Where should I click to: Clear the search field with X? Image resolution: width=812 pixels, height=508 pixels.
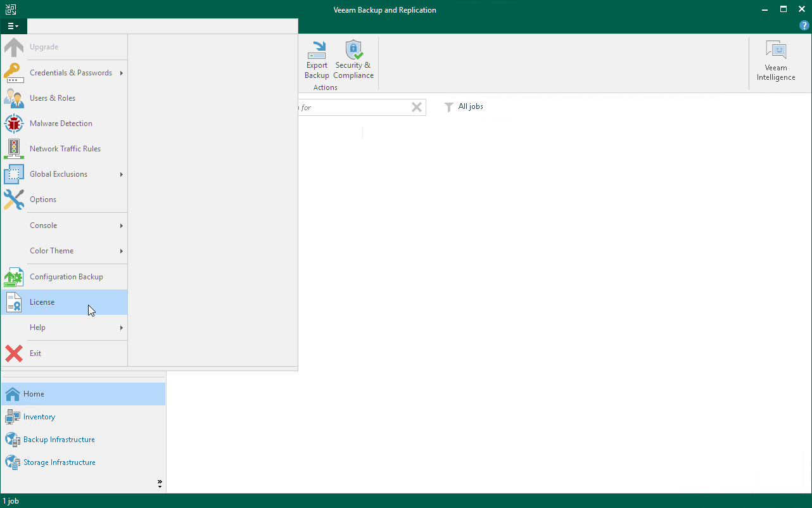417,107
